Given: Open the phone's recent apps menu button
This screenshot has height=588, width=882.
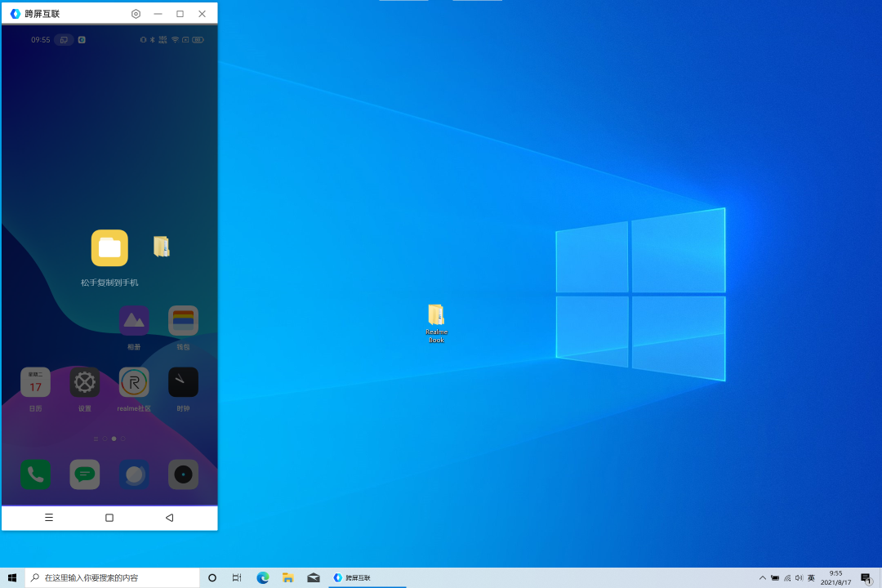Looking at the screenshot, I should point(49,518).
